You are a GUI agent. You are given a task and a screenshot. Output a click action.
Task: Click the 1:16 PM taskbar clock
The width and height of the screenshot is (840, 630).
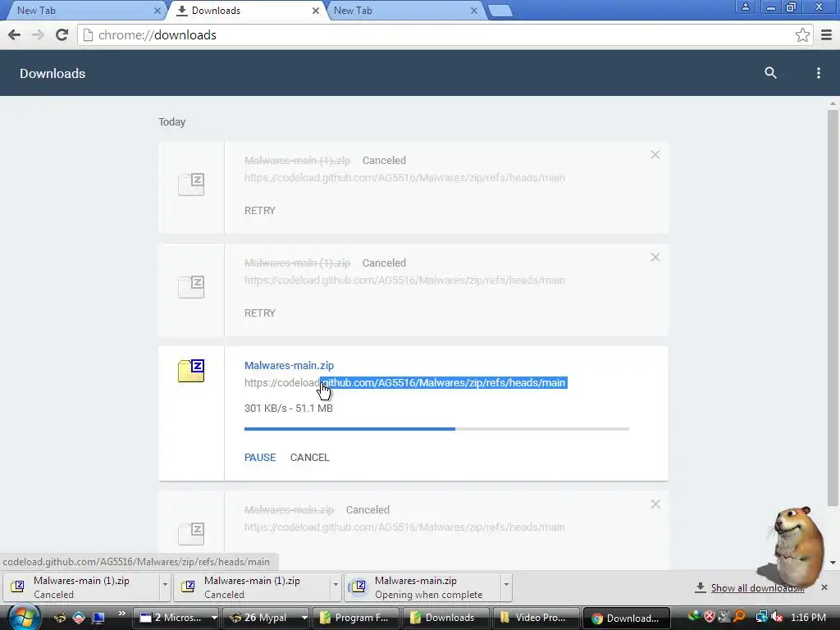(808, 617)
